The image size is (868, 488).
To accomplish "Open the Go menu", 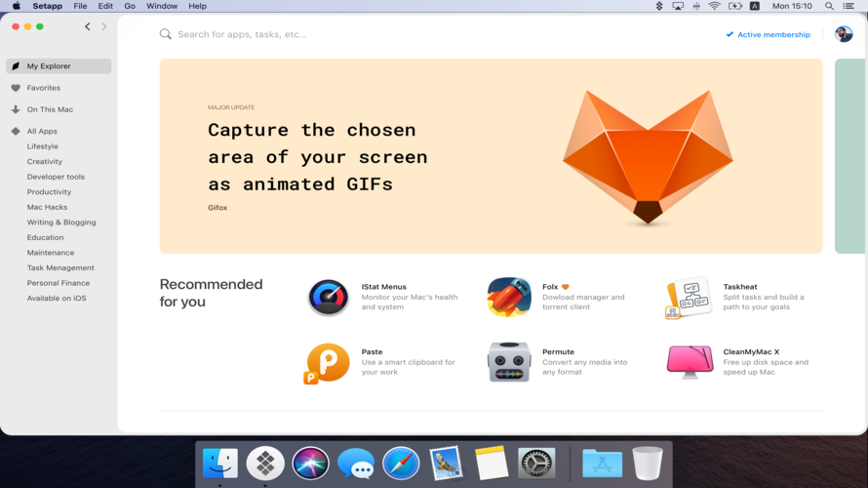I will [x=130, y=6].
